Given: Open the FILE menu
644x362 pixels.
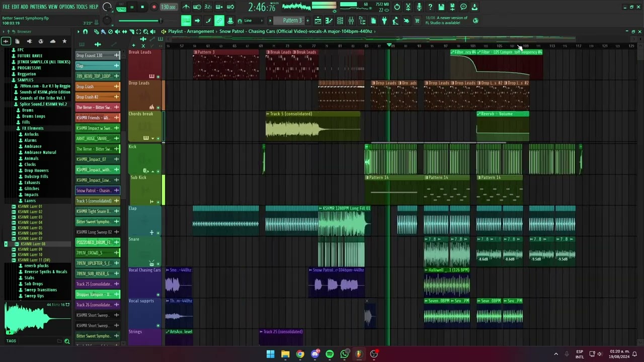Looking at the screenshot, I should tap(6, 7).
